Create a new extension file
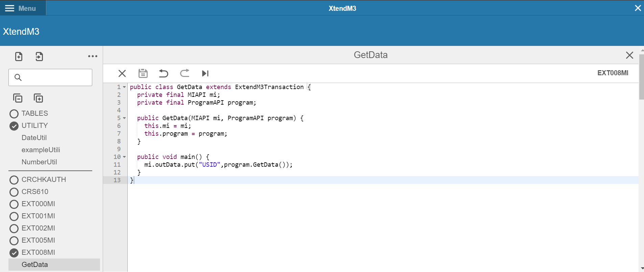Image resolution: width=644 pixels, height=272 pixels. click(x=19, y=56)
